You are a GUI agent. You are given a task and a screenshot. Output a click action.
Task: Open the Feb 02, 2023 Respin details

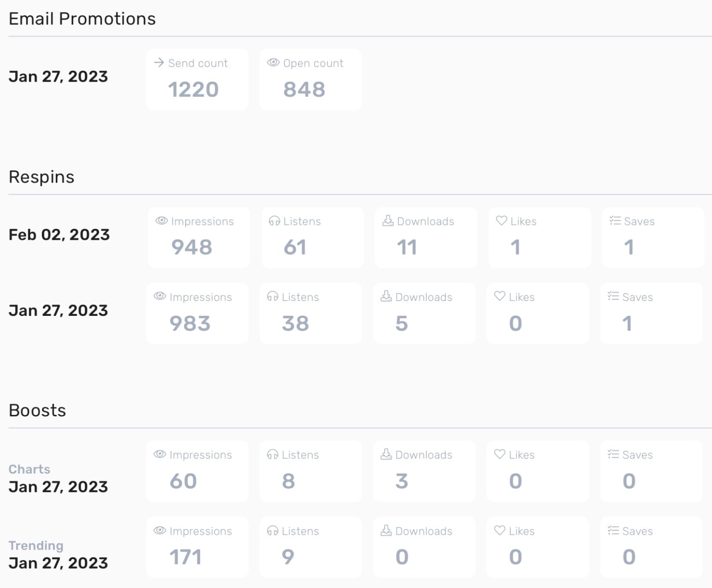pos(59,235)
